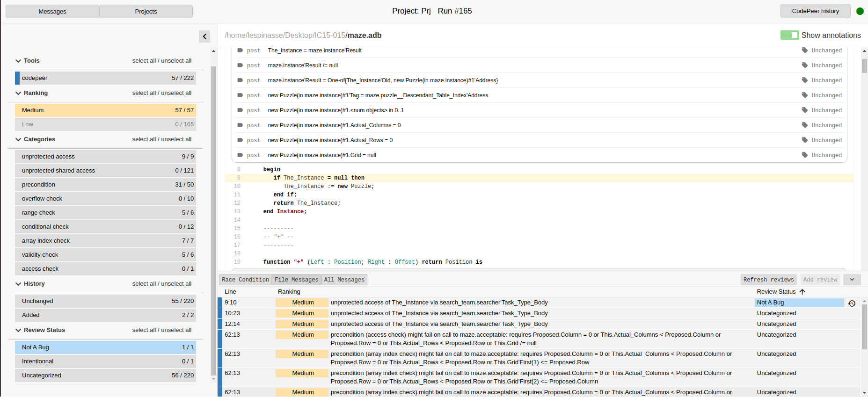868x397 pixels.
Task: Switch to the File Messages tab
Action: tap(296, 280)
